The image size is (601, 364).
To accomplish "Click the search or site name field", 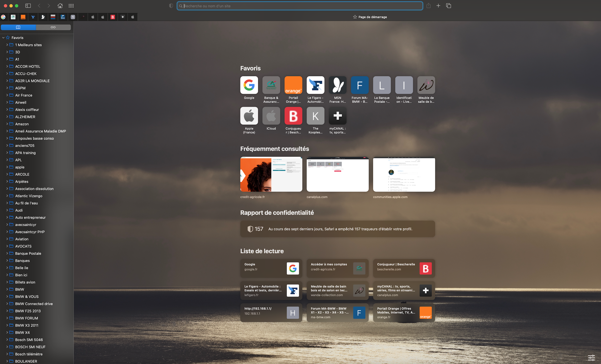I will (x=300, y=6).
